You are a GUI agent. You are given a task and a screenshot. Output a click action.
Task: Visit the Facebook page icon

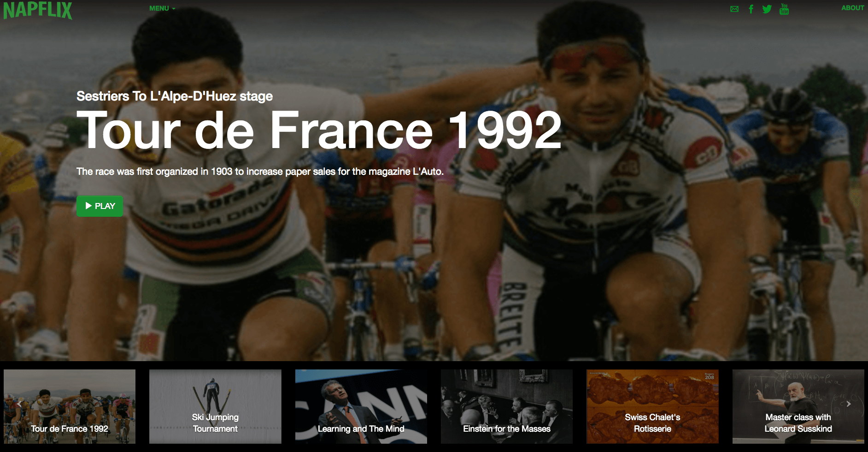(x=751, y=9)
